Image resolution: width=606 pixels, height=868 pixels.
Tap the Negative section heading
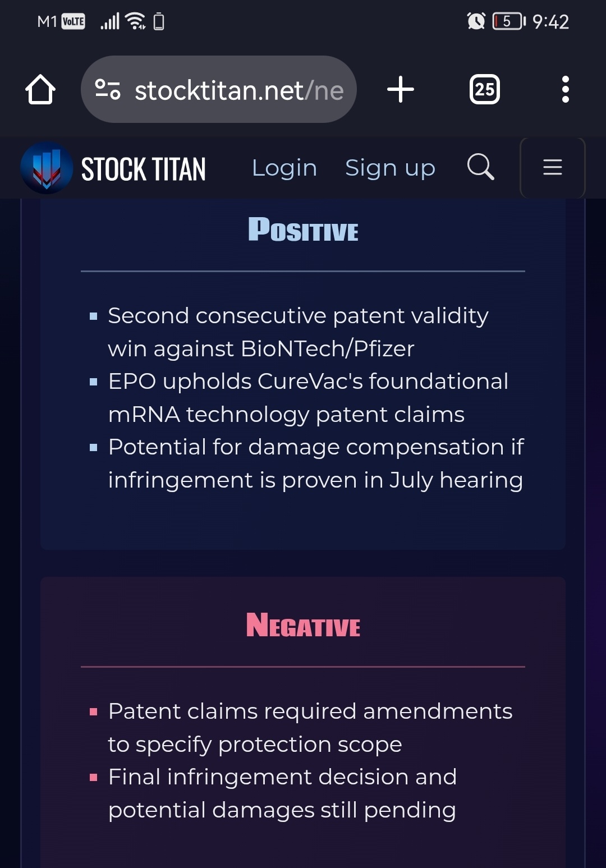(x=303, y=625)
